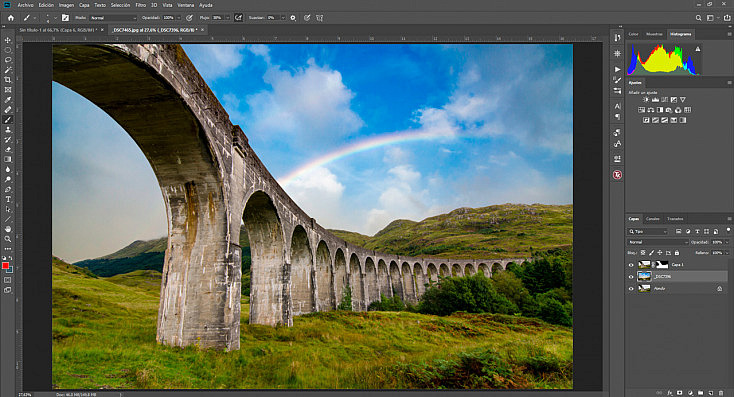Viewport: 734px width, 397px height.
Task: Open the Ajustes panel menu
Action: tap(729, 82)
